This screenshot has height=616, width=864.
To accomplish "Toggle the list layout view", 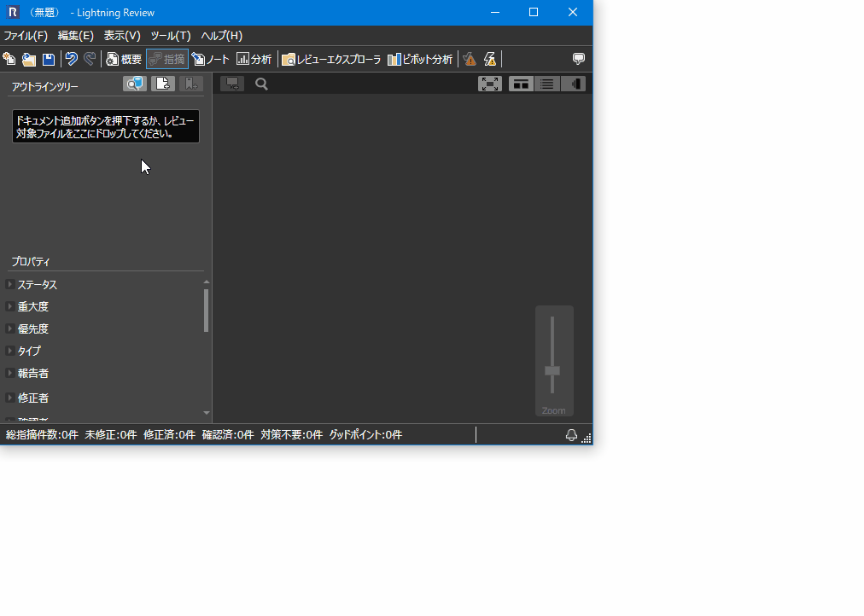I will tap(547, 84).
